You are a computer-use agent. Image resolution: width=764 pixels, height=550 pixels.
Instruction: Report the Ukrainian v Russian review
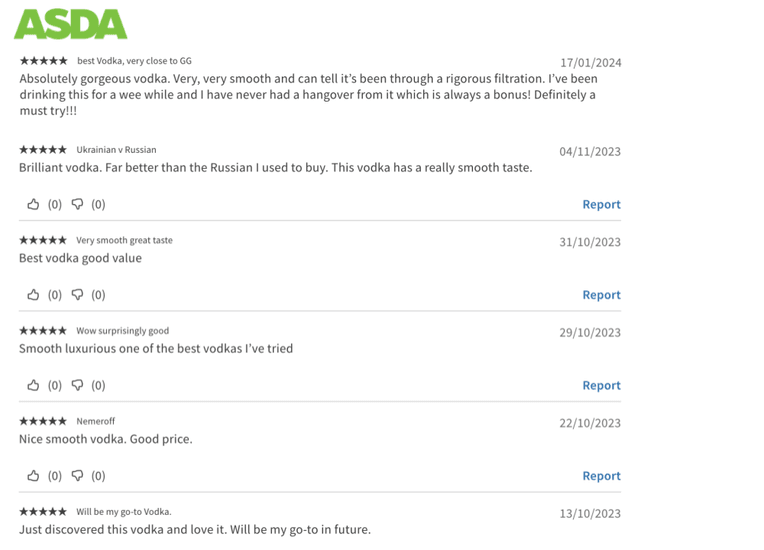pos(601,204)
